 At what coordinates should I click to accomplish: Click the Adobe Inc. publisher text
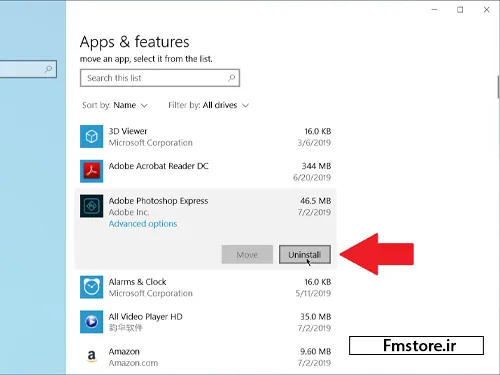coord(129,212)
